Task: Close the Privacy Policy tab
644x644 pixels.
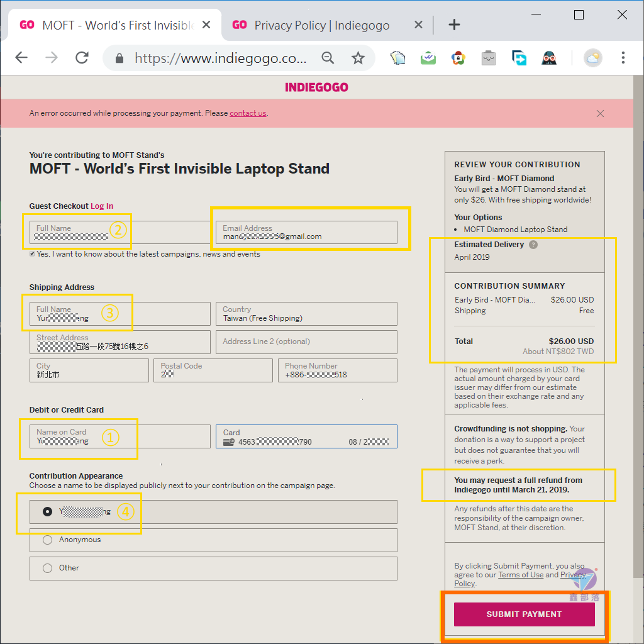Action: click(x=418, y=25)
